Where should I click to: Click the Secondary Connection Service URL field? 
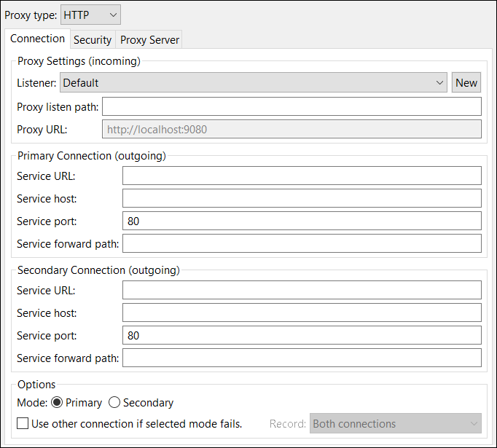302,290
